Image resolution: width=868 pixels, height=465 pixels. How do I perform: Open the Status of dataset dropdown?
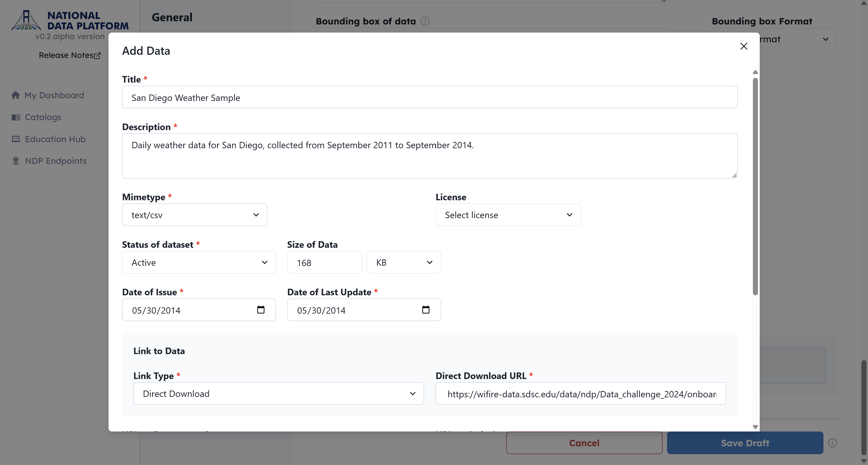tap(199, 262)
